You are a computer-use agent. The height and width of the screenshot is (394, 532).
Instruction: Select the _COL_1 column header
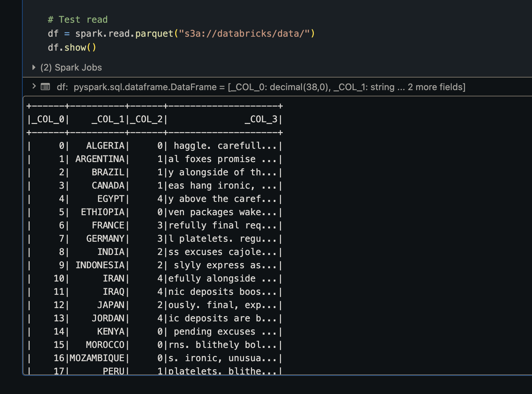pos(108,119)
